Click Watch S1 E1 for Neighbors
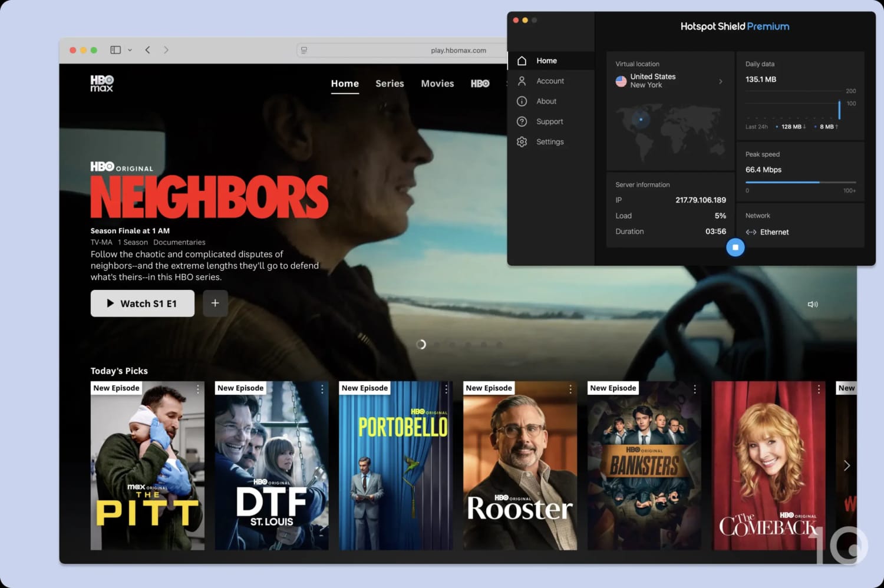 point(142,303)
